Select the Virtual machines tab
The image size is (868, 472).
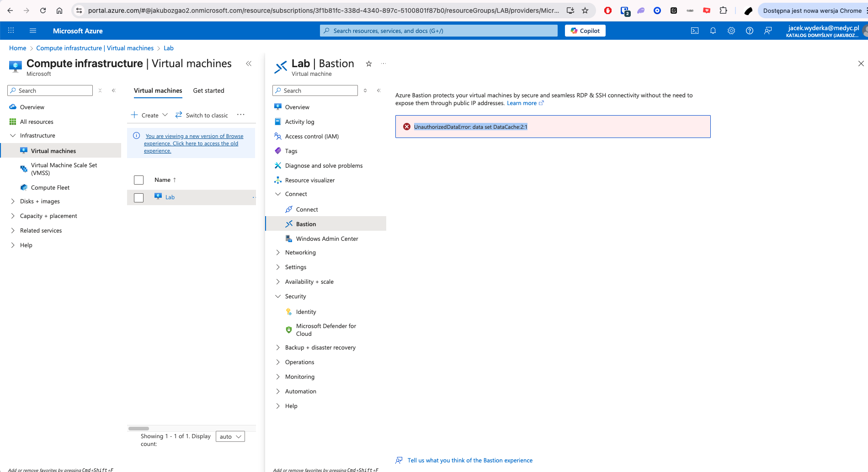pyautogui.click(x=158, y=90)
